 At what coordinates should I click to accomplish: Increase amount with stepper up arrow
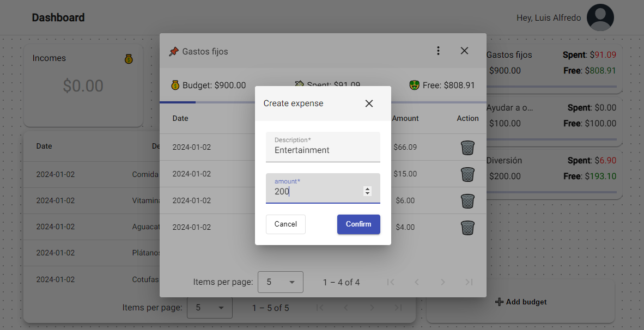pyautogui.click(x=368, y=189)
